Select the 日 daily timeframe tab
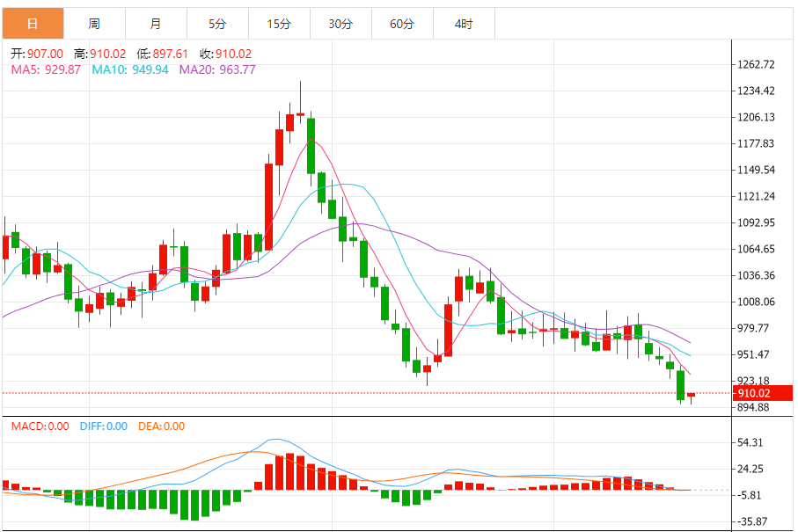Image resolution: width=798 pixels, height=532 pixels. point(33,24)
